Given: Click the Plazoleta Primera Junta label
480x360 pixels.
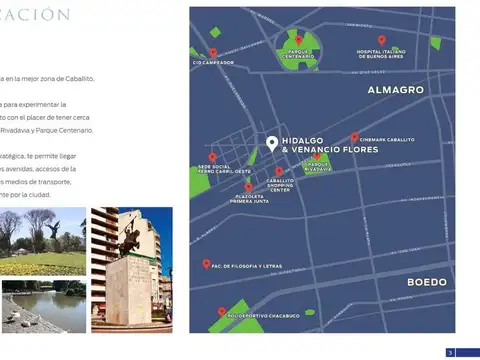Looking at the screenshot, I should click(249, 199).
